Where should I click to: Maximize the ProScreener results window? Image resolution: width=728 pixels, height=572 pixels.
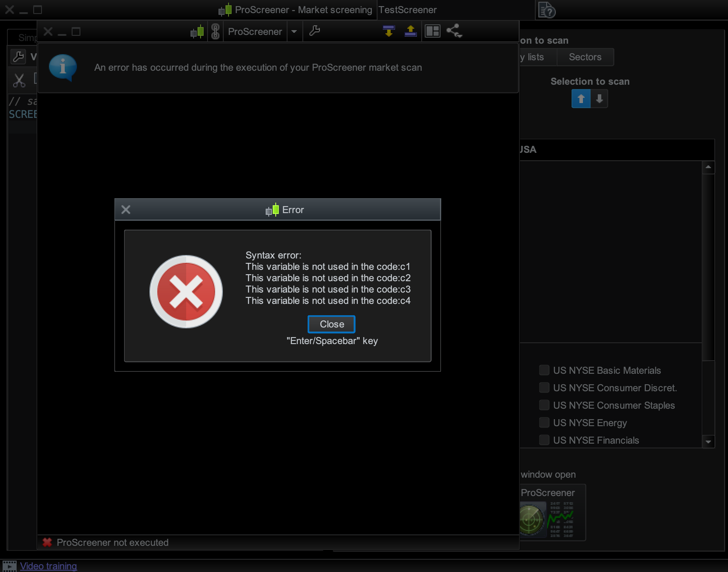tap(76, 31)
